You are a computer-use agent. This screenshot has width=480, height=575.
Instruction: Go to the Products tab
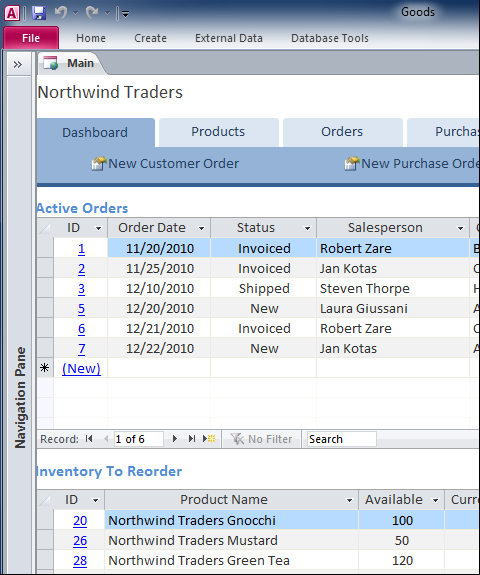pos(218,132)
